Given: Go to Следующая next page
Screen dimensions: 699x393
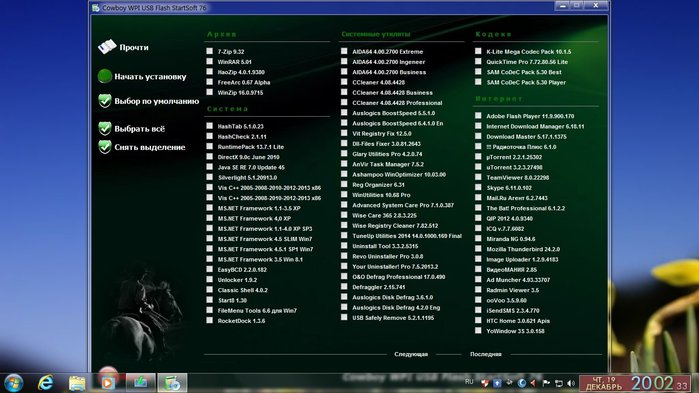Looking at the screenshot, I should pyautogui.click(x=411, y=354).
